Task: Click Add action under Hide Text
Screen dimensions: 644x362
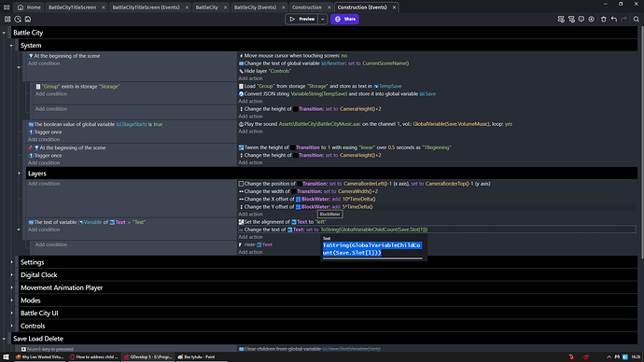Action: click(x=250, y=252)
